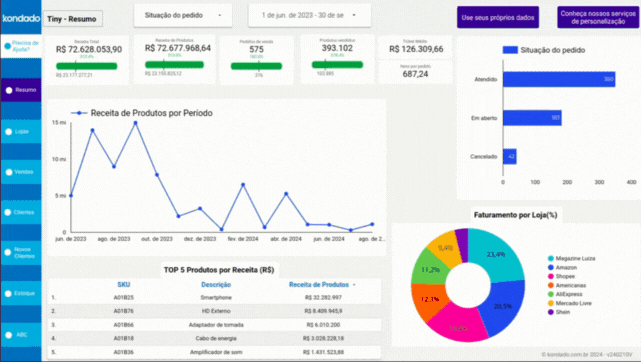Select the Cancelado bar
The width and height of the screenshot is (641, 362).
point(510,156)
